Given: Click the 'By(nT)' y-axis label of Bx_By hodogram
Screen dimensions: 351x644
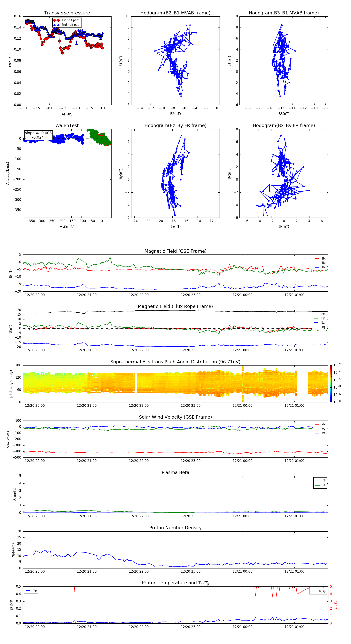Looking at the screenshot, I should pos(229,174).
